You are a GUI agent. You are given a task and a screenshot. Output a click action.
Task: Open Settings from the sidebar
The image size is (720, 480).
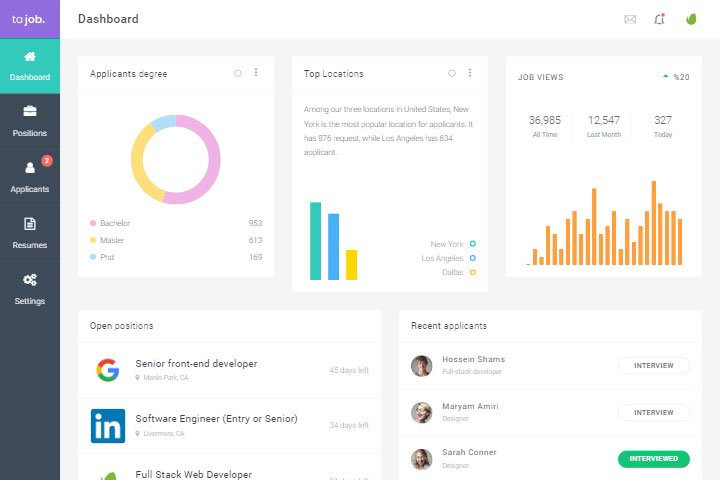(x=30, y=289)
